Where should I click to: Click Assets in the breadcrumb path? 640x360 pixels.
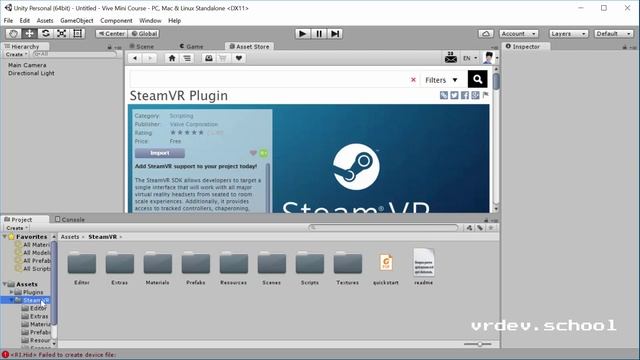70,237
